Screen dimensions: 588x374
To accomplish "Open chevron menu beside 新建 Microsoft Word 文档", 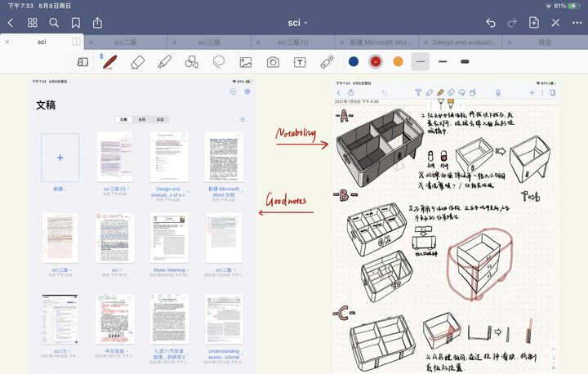I will [242, 192].
